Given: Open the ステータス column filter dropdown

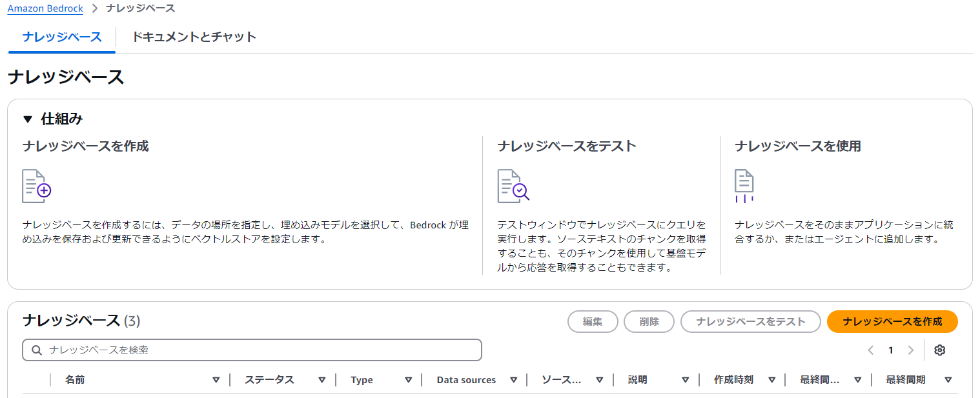Looking at the screenshot, I should tap(322, 380).
